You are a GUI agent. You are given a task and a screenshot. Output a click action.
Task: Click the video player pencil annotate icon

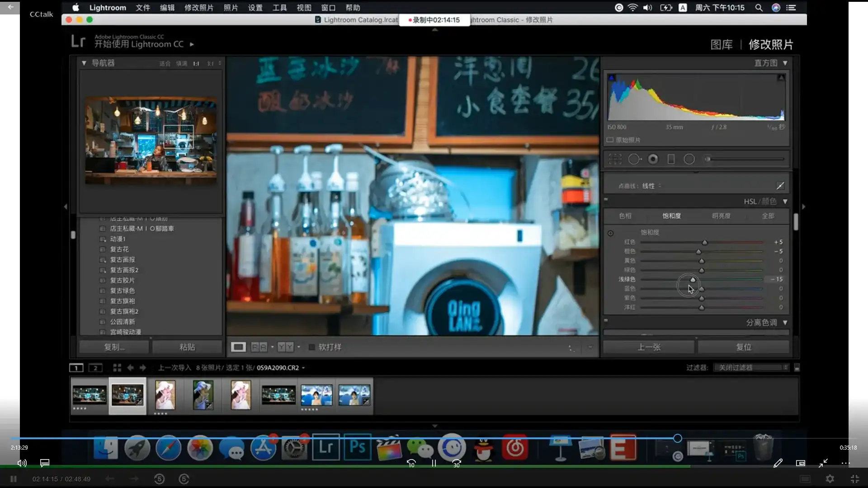(778, 463)
